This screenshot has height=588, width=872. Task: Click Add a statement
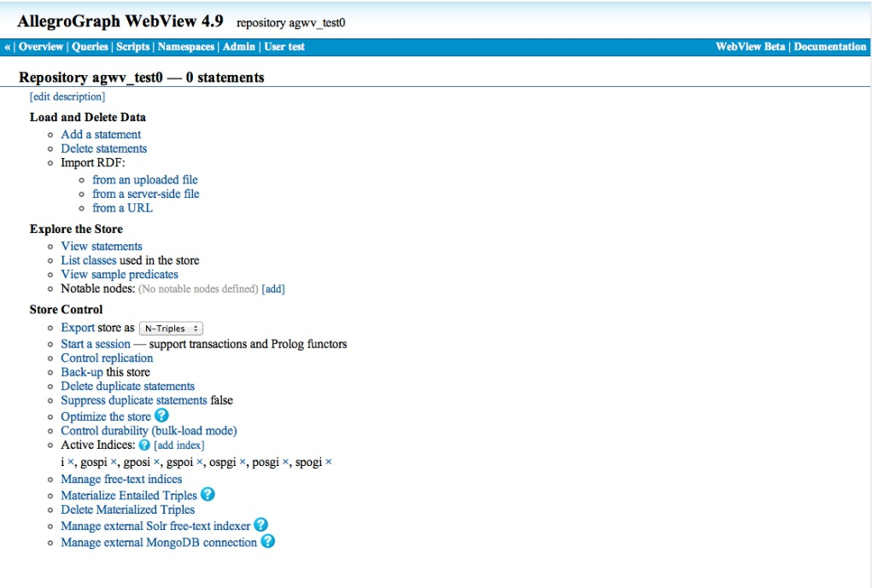101,135
